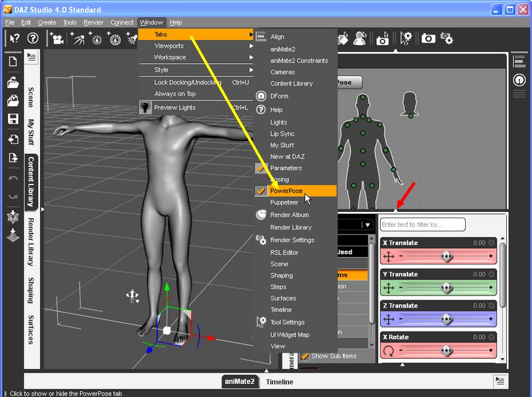Click the Render camera icon in the top toolbar
Viewport: 532px width, 397px height.
click(428, 38)
